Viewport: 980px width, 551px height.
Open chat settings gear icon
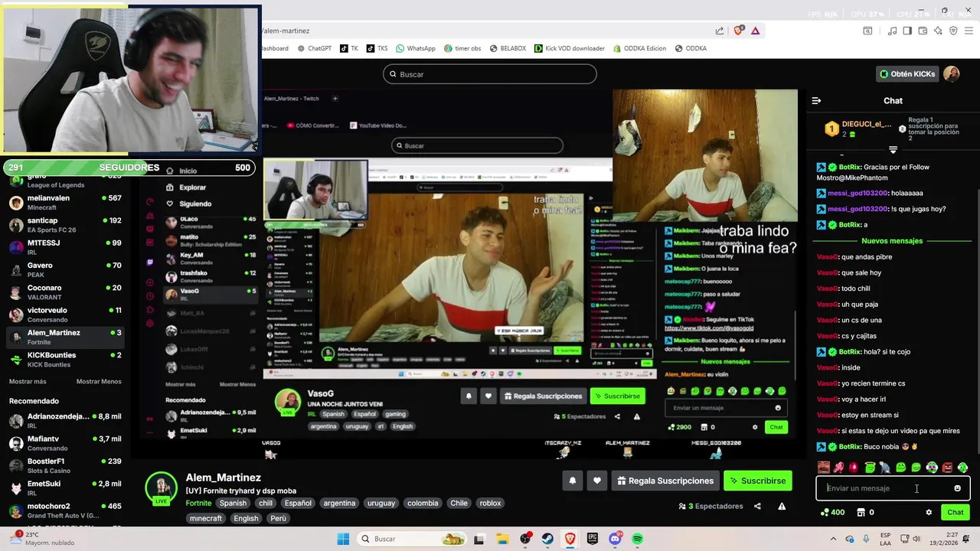point(929,512)
